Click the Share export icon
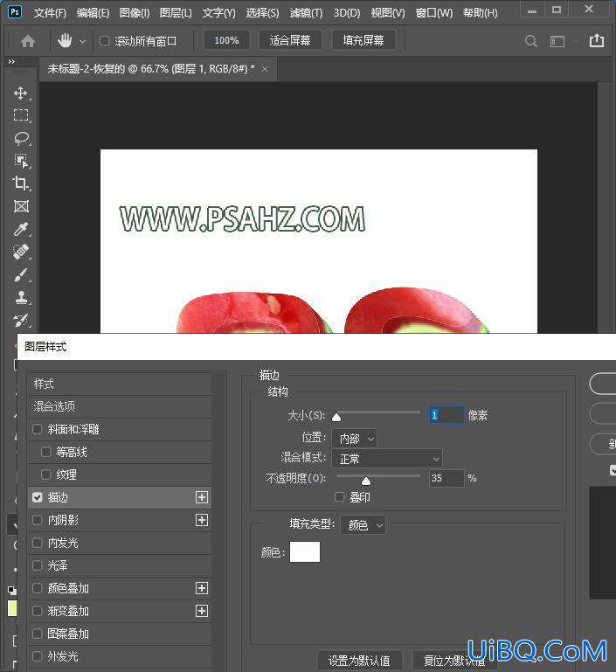Viewport: 616px width, 672px height. [x=596, y=41]
